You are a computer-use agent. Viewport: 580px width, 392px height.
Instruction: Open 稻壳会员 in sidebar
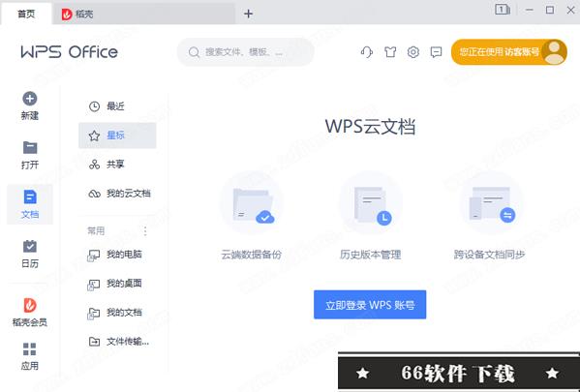30,312
